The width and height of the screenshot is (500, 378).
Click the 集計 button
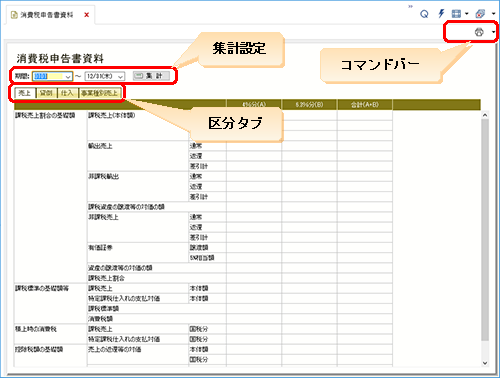(x=151, y=76)
